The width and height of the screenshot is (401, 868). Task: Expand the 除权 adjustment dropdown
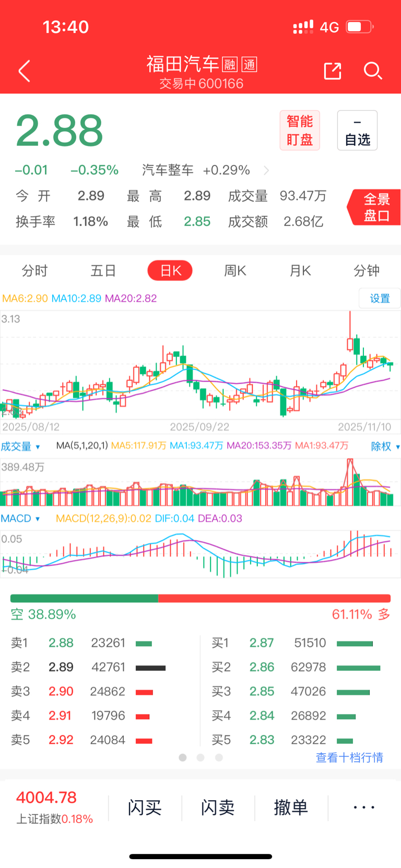(x=385, y=447)
